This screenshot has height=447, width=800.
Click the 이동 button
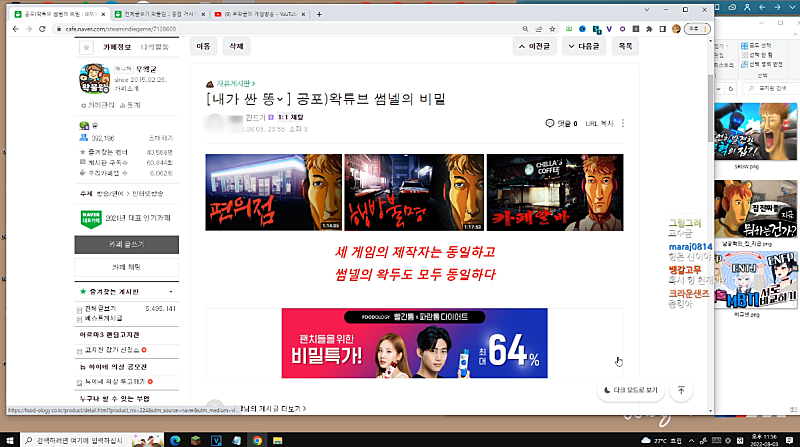(204, 46)
